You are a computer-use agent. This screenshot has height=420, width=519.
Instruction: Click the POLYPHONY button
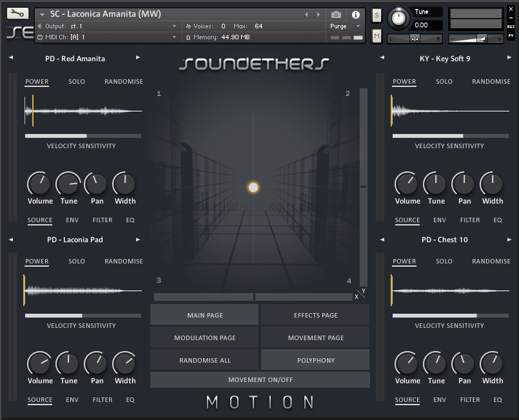pos(315,360)
